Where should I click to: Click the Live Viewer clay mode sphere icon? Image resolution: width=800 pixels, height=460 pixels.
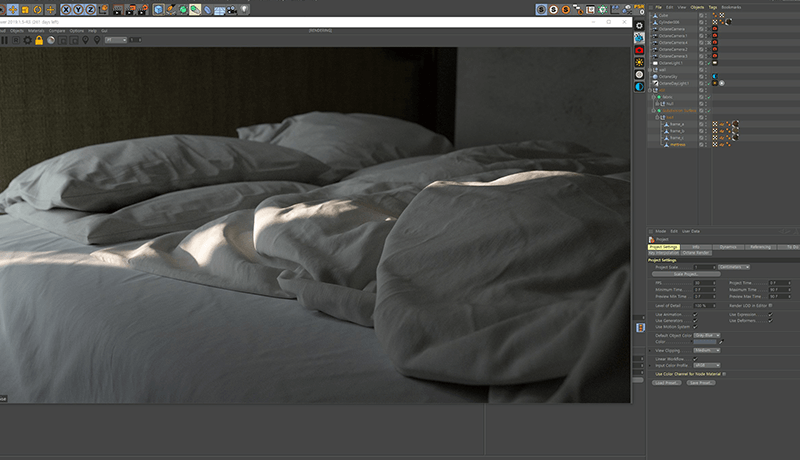51,40
